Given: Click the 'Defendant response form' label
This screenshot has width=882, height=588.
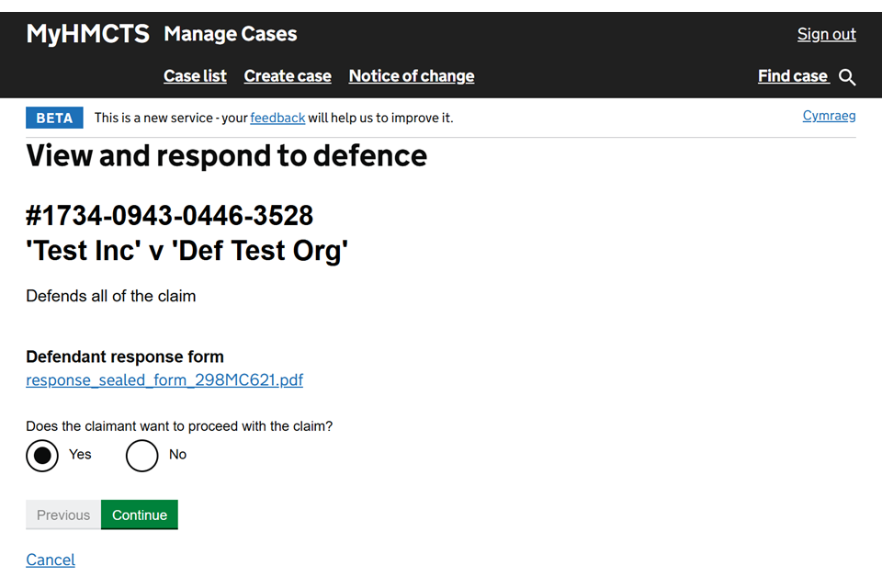Looking at the screenshot, I should point(125,356).
